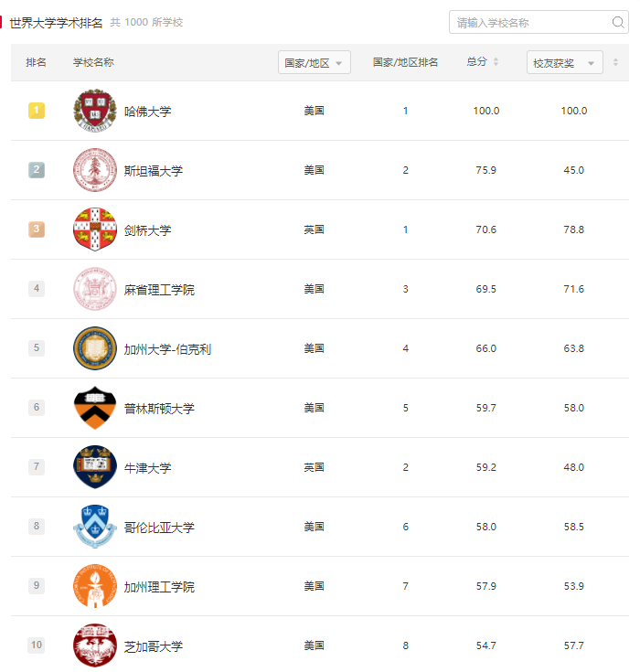This screenshot has height=672, width=640.
Task: Open the 国家/地区 filter dropdown
Action: (314, 63)
